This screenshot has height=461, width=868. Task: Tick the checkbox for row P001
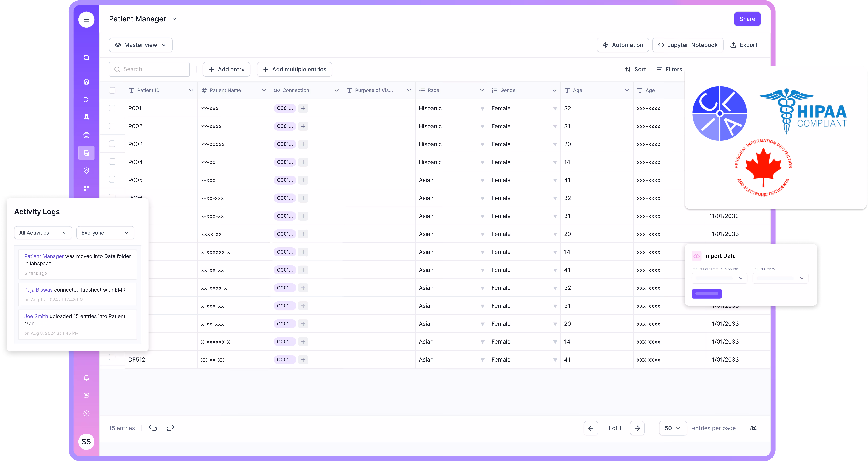coord(112,108)
